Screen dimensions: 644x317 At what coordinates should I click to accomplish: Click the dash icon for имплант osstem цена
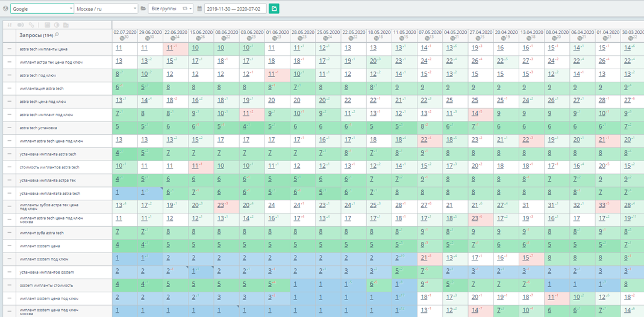pos(10,246)
